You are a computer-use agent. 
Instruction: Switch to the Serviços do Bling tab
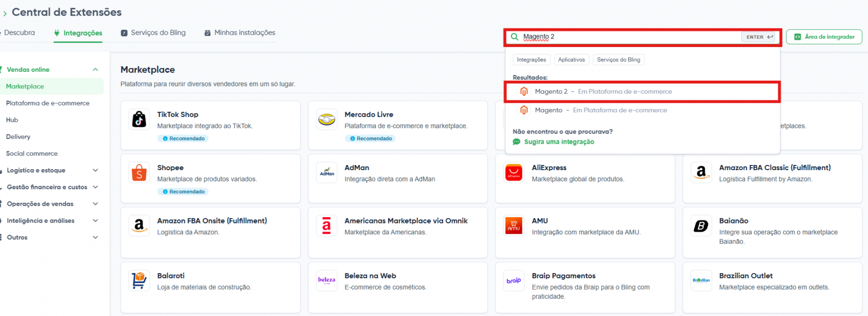pos(153,33)
